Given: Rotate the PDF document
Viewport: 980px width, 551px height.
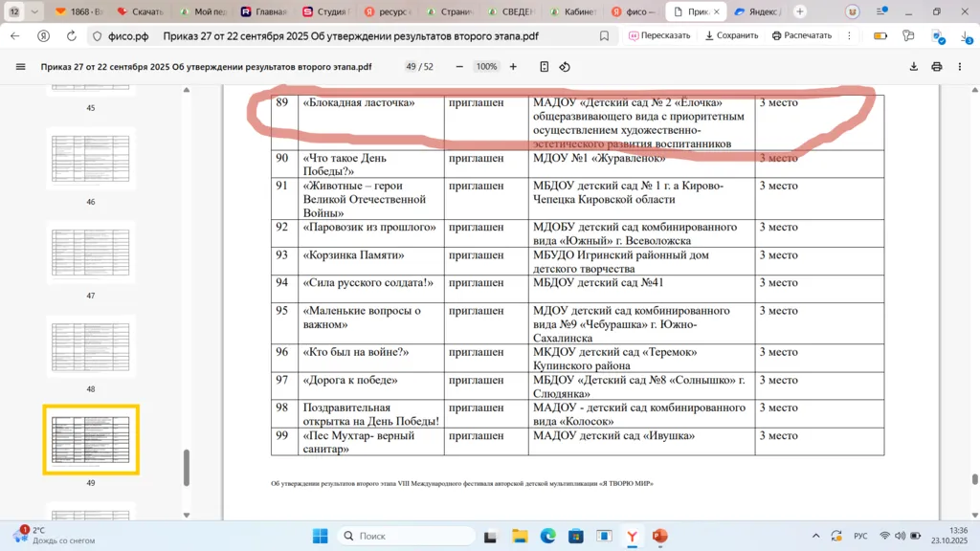Looking at the screenshot, I should click(x=565, y=67).
